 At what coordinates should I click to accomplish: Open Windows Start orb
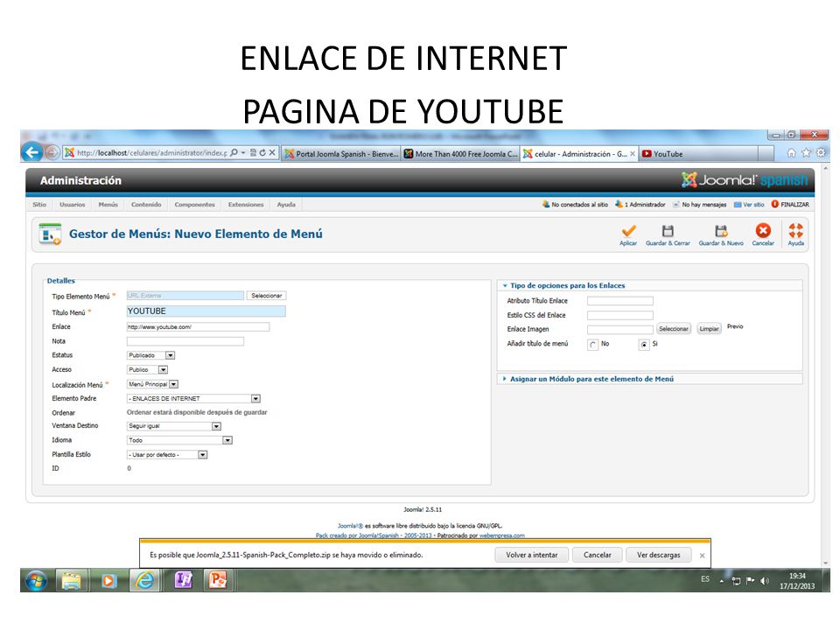click(x=36, y=581)
